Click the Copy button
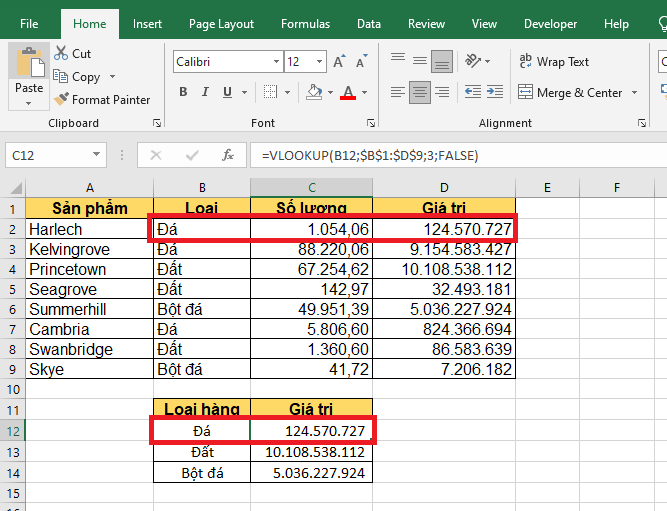 (x=78, y=77)
